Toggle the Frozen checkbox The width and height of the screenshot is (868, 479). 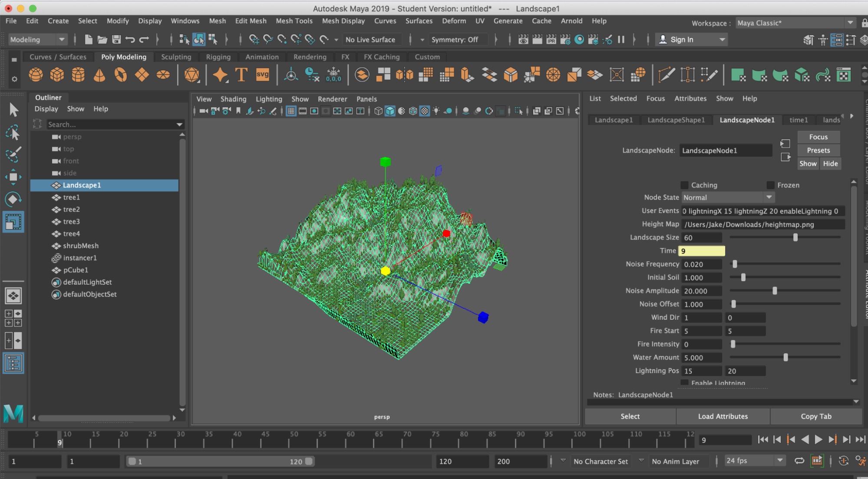(x=771, y=185)
